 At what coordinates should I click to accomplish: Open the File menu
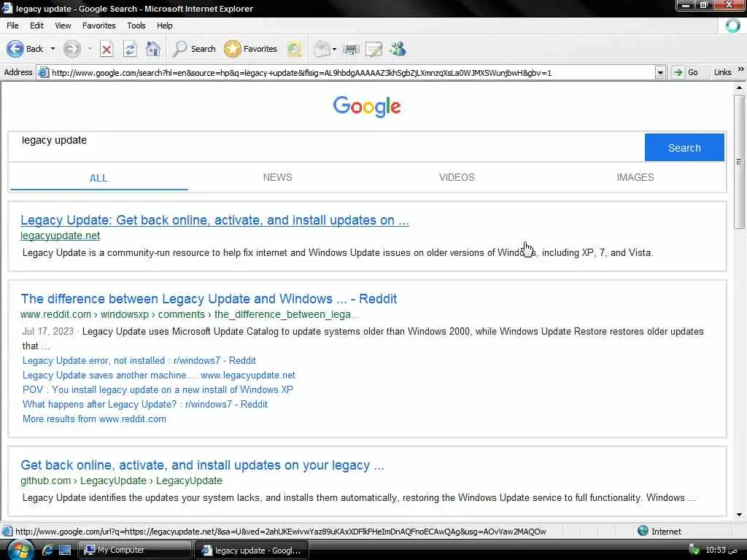13,26
